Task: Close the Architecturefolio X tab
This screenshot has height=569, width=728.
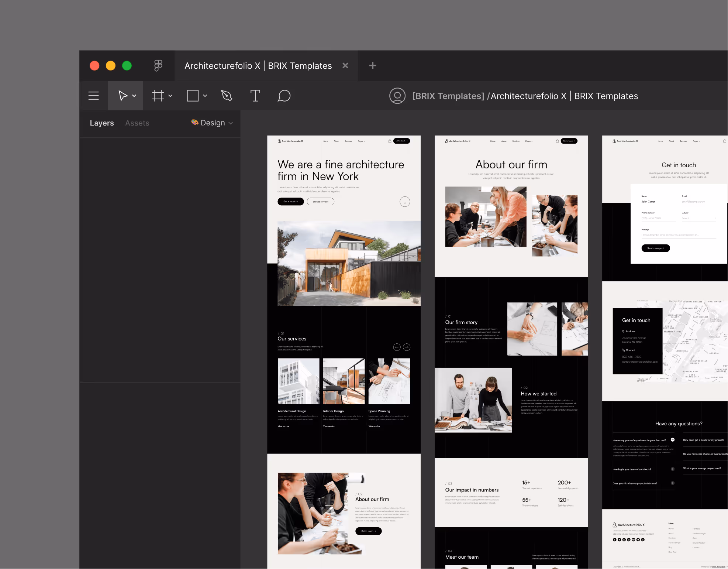Action: (x=345, y=65)
